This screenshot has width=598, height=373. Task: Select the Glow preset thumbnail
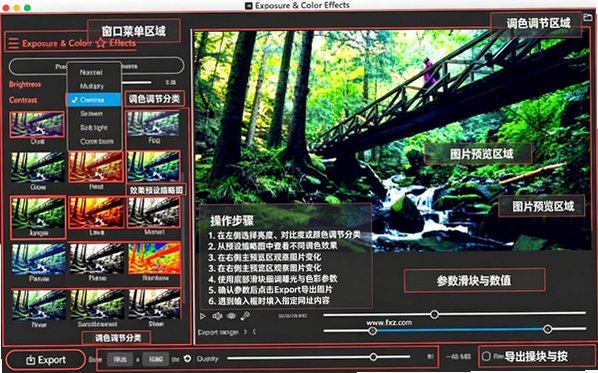[37, 167]
